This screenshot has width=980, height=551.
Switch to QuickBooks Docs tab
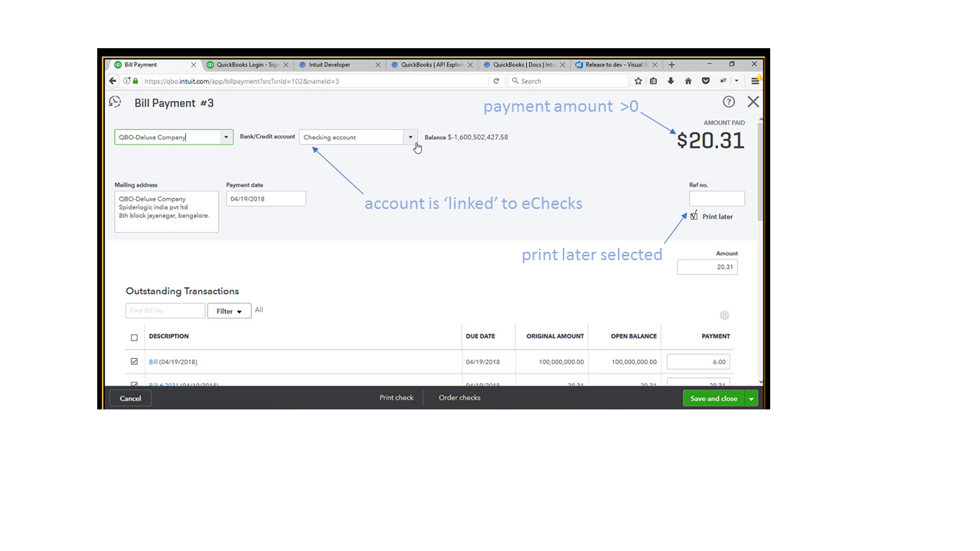pos(522,65)
